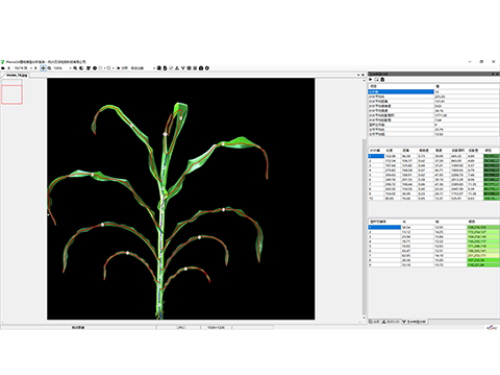Click the zoom magnifier icon beside zoom percentage
The image size is (500, 375).
pyautogui.click(x=49, y=68)
